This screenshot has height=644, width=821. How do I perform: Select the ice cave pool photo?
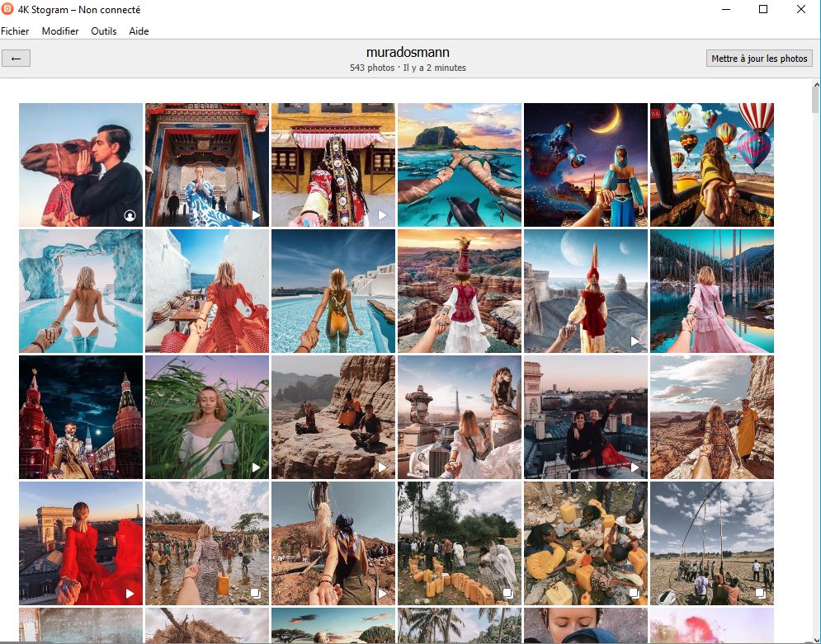coord(81,291)
